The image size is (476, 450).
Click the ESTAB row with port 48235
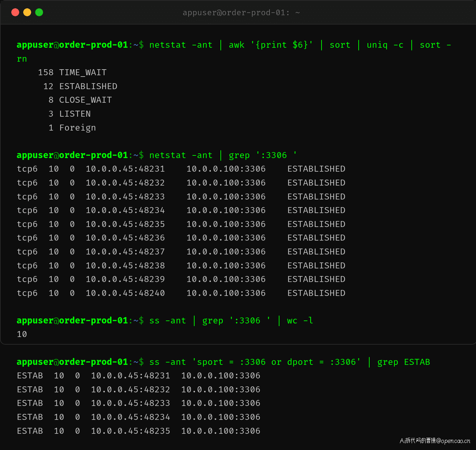point(139,431)
